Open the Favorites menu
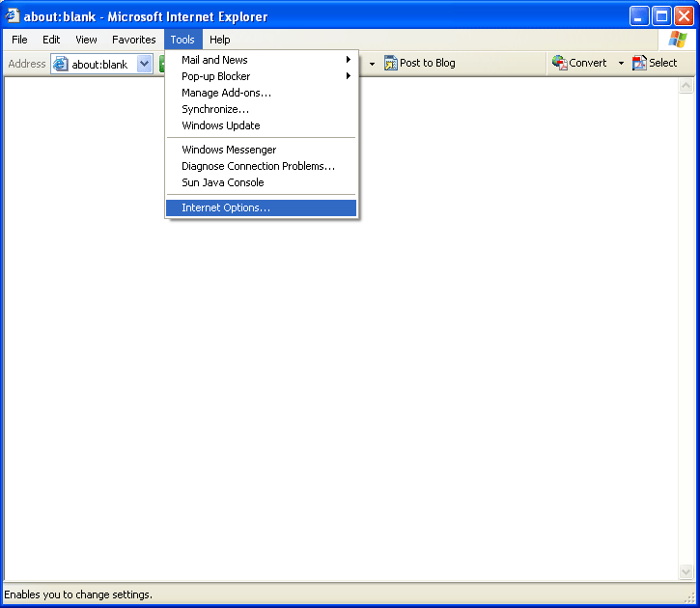Viewport: 700px width, 608px height. pyautogui.click(x=133, y=40)
